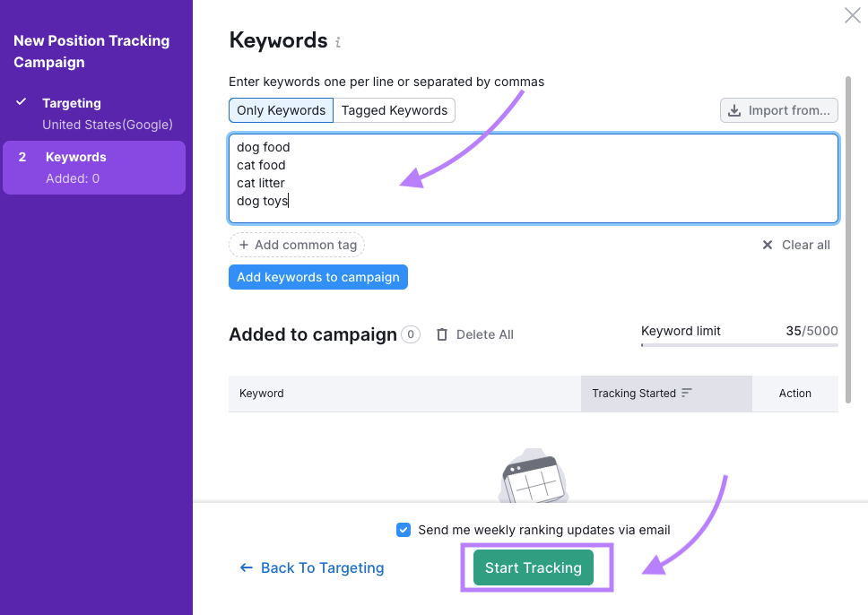The height and width of the screenshot is (615, 868).
Task: Click the info icon beside Keywords heading
Action: (x=338, y=42)
